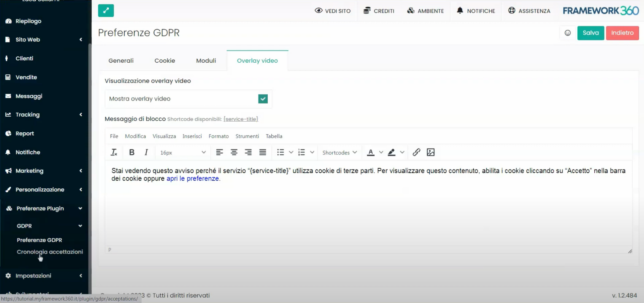The height and width of the screenshot is (303, 644).
Task: Open bullet list style dropdown arrow
Action: [x=291, y=153]
